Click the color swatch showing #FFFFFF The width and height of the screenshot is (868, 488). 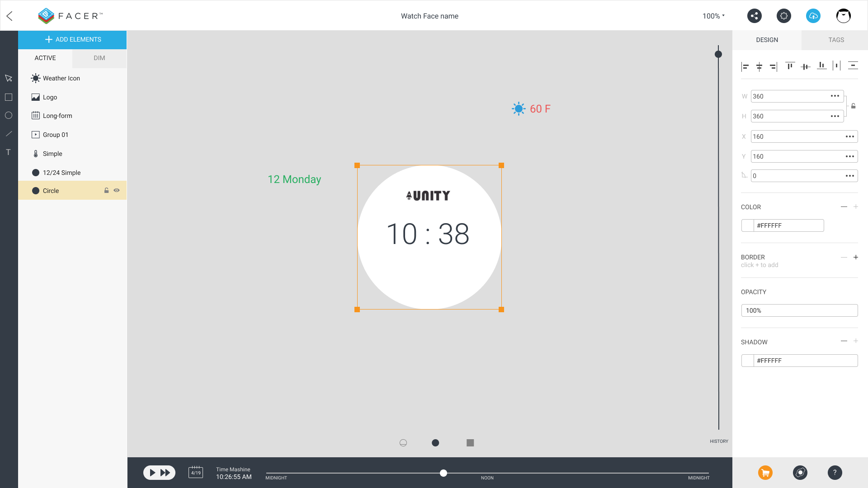[748, 225]
